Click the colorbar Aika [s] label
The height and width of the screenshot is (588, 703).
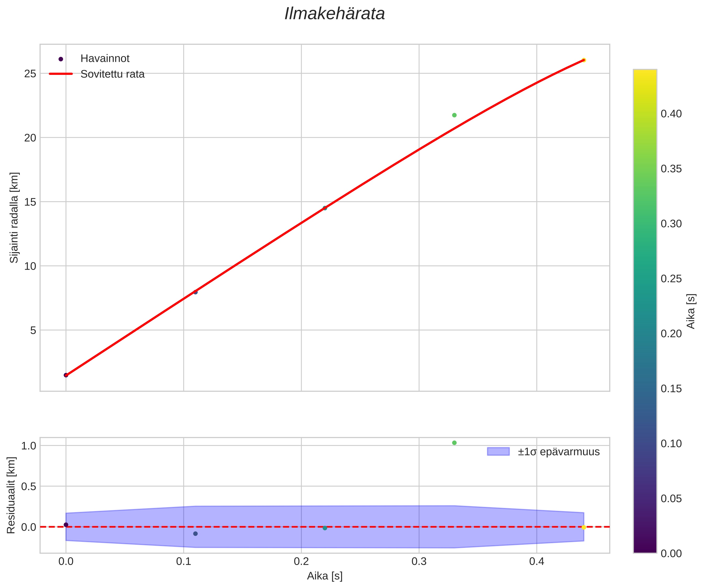(x=691, y=311)
